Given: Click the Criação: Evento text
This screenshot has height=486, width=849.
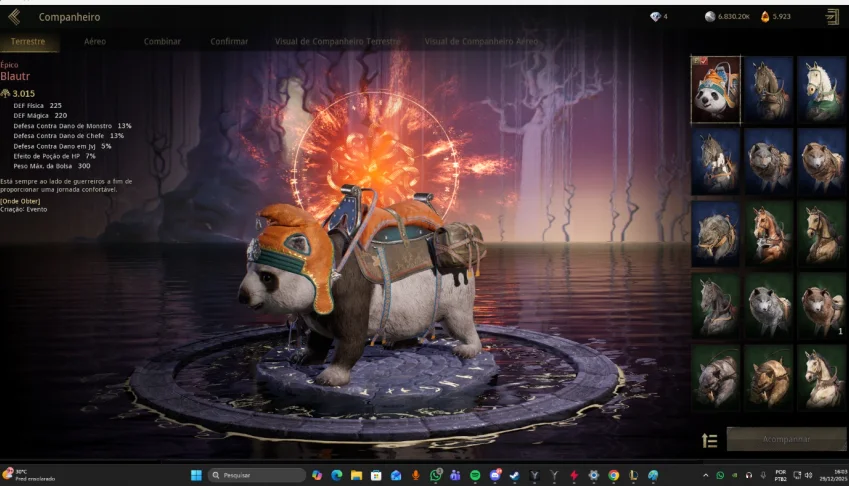Looking at the screenshot, I should point(23,209).
